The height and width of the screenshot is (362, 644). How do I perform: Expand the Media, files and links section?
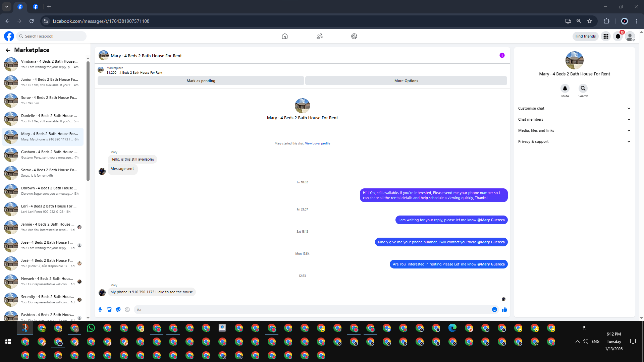(574, 130)
